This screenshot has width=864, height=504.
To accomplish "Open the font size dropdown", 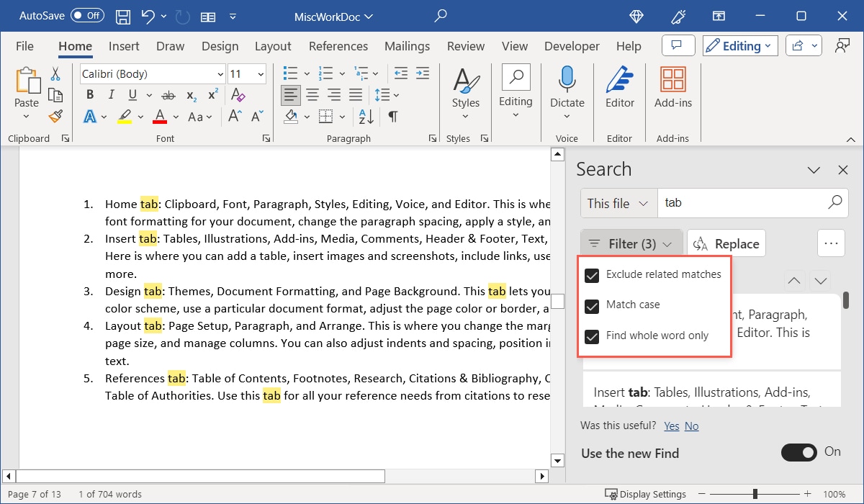I will click(x=261, y=73).
